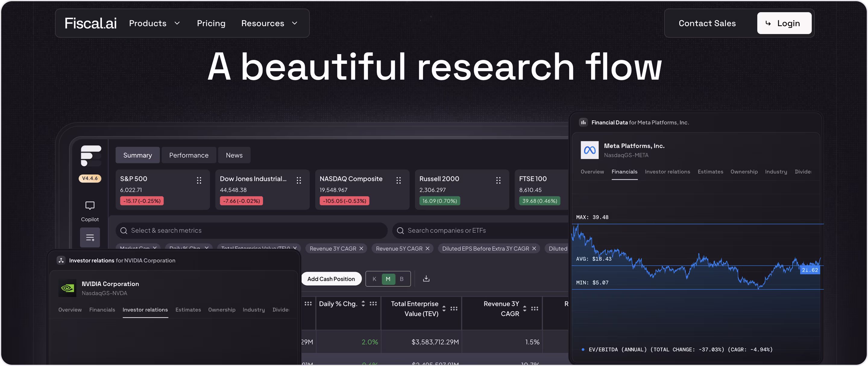Click the V4.4.6 version badge
This screenshot has height=366, width=868.
[90, 178]
